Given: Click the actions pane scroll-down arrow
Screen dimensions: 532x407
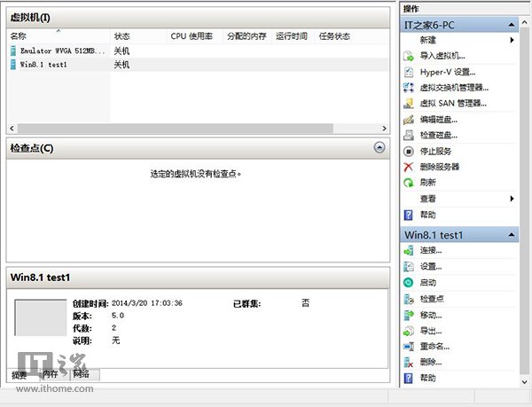Looking at the screenshot, I should tap(525, 382).
